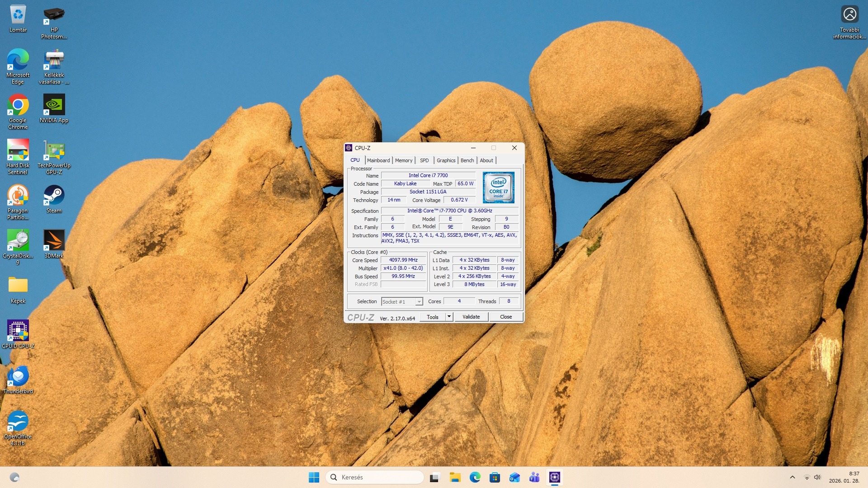Click the CPU-Z icon in taskbar

pos(555,477)
